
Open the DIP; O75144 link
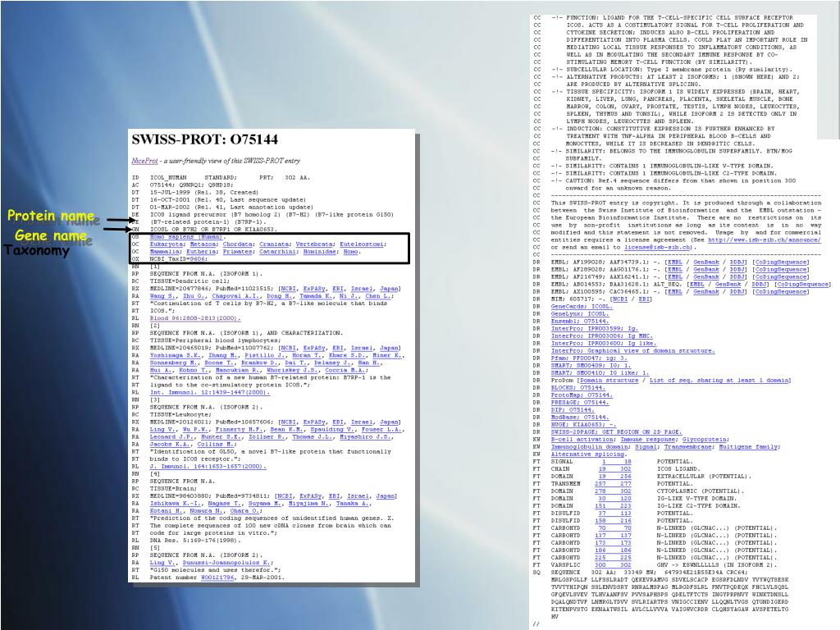click(573, 410)
